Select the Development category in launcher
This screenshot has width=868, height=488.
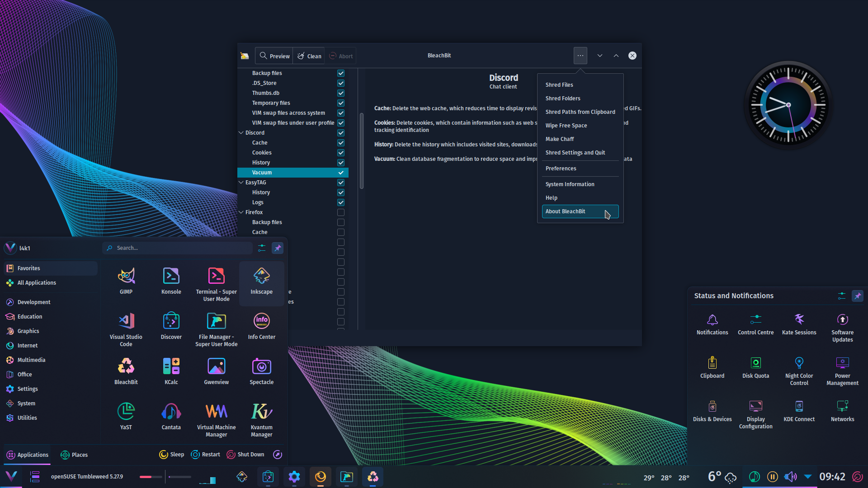tap(51, 302)
